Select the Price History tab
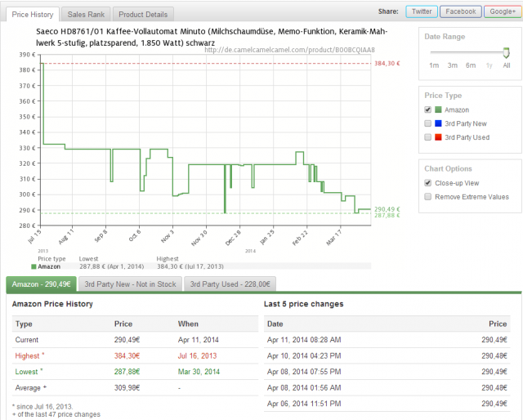 [33, 15]
